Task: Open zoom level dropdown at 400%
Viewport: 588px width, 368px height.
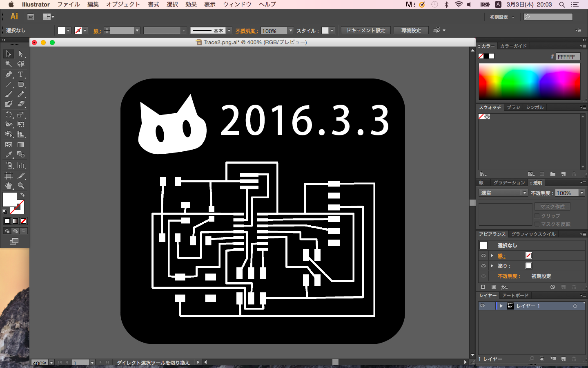Action: point(51,363)
